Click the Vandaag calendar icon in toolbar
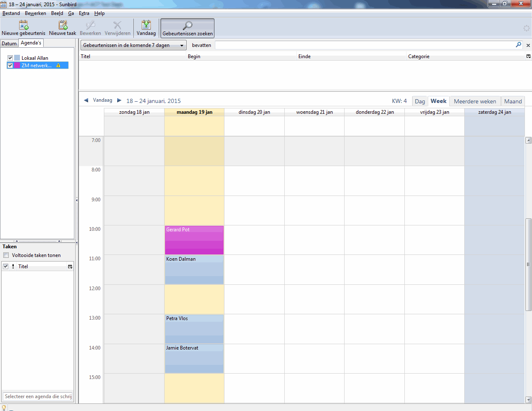 click(x=146, y=25)
